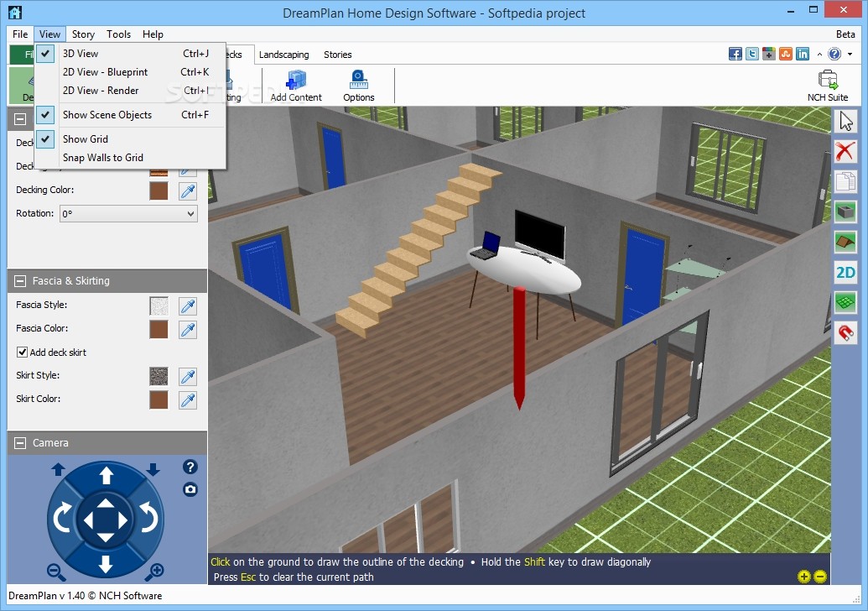Rotate camera clockwise with left curved arrow

point(62,517)
